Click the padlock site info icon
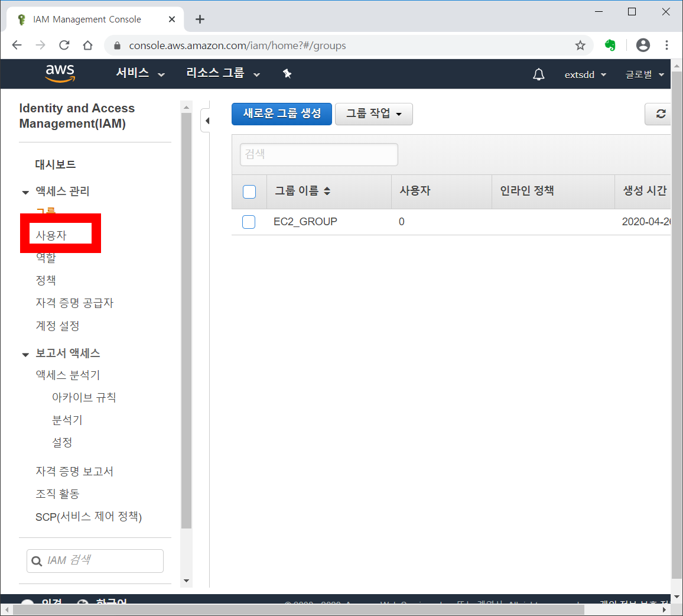 [x=117, y=46]
